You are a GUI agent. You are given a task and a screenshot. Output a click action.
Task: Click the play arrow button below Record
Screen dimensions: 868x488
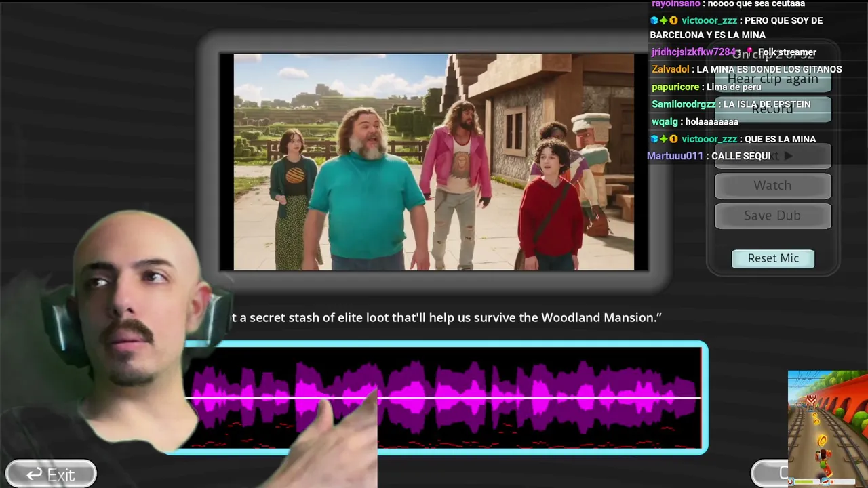[772, 156]
